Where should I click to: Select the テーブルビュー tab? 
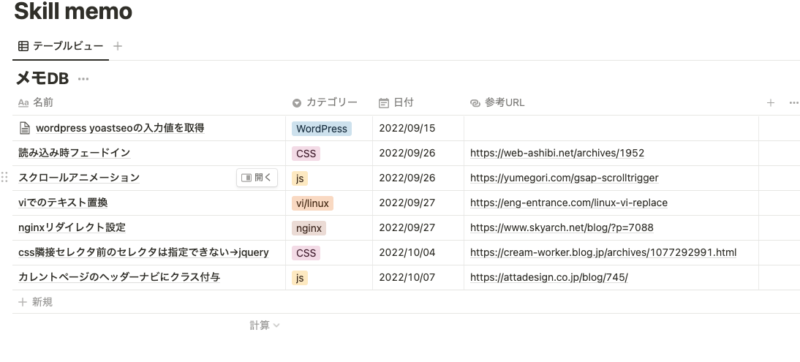point(61,46)
